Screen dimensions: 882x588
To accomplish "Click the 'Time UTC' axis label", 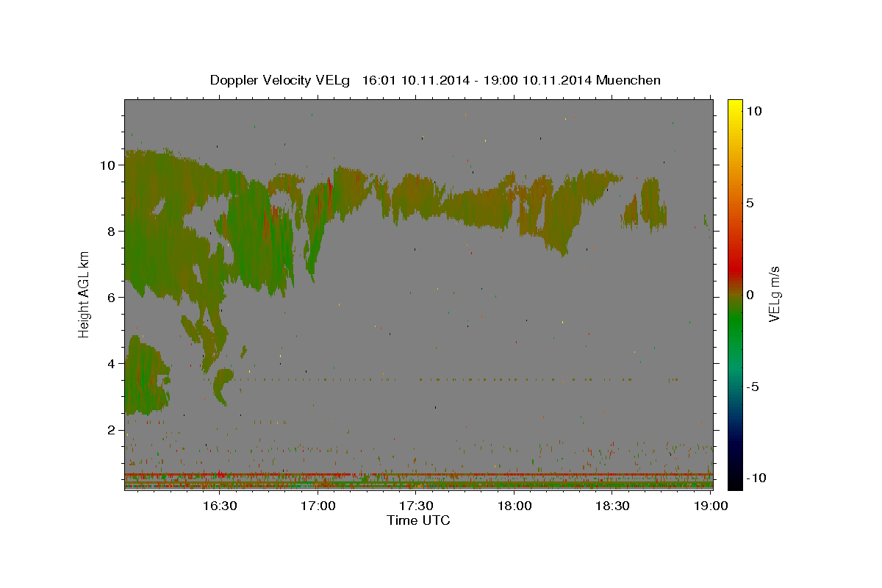I will click(x=418, y=520).
